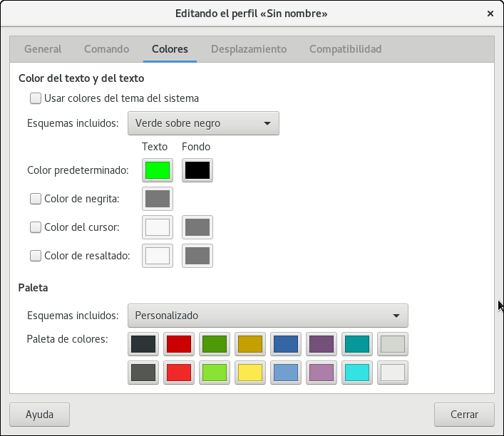Click the black default background color swatch
504x436 pixels.
197,170
